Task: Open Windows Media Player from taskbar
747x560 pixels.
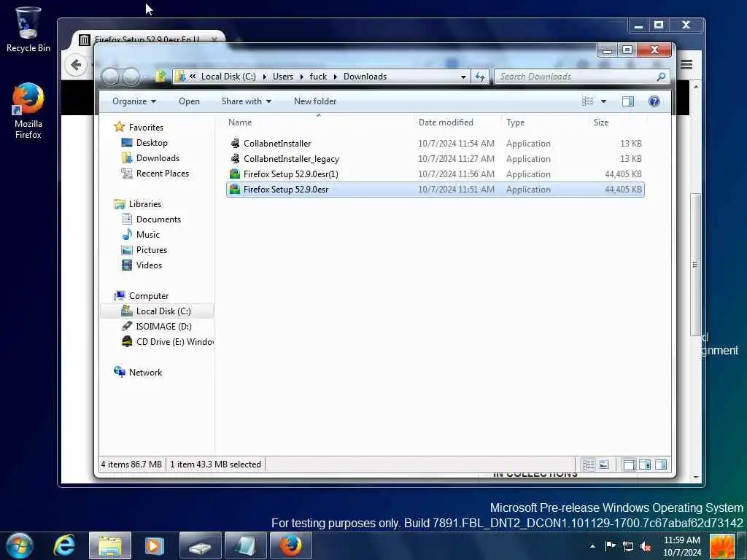Action: click(x=155, y=545)
